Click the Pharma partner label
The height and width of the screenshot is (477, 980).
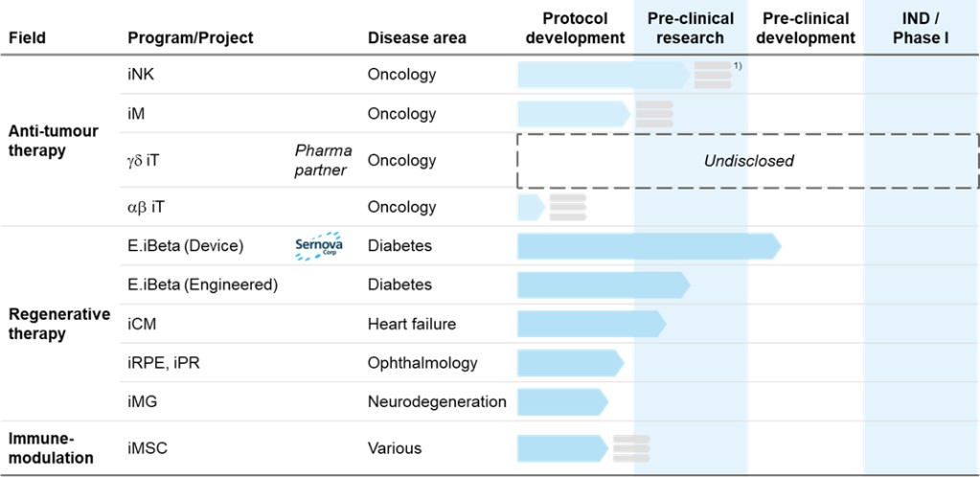323,161
